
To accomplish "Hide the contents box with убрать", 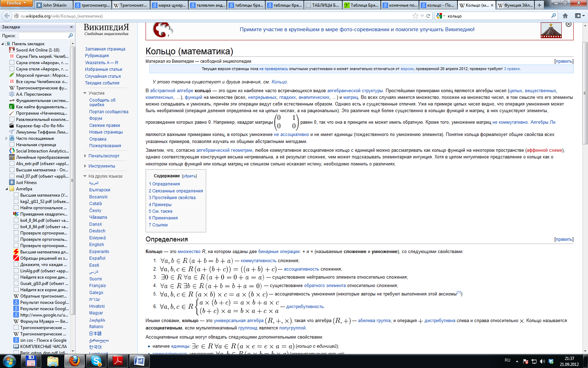I will point(189,176).
